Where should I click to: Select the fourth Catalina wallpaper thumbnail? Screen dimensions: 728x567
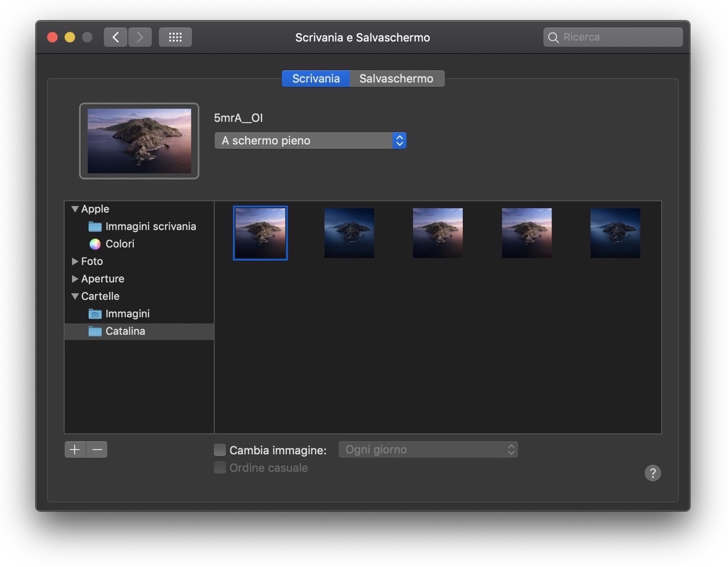(x=527, y=233)
